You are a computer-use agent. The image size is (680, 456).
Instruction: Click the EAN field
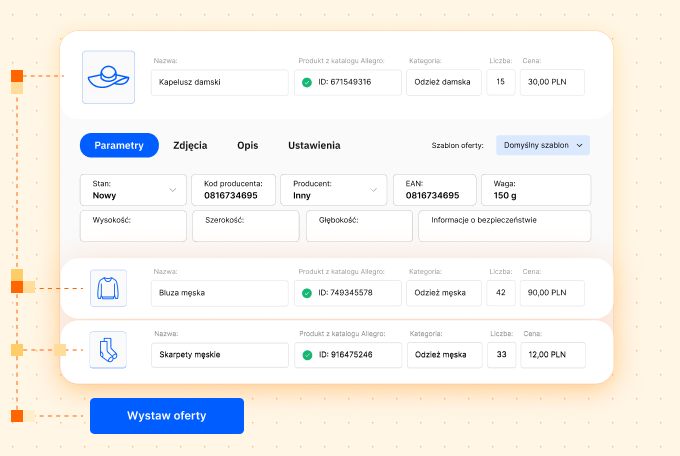click(x=435, y=190)
